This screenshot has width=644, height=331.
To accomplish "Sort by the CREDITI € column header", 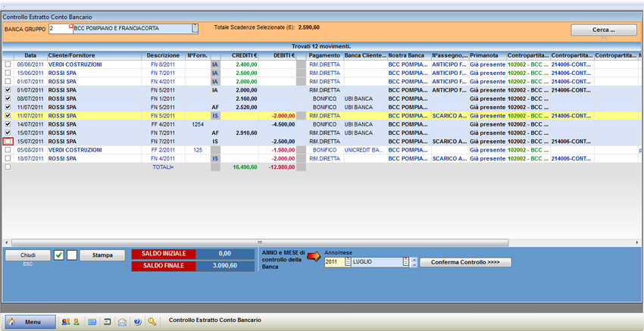I will click(245, 56).
